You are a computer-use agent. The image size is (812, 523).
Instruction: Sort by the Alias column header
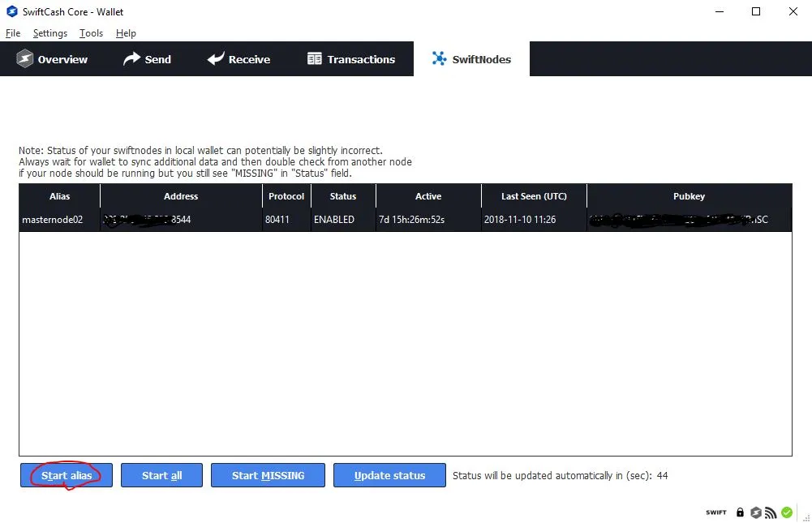pos(59,196)
